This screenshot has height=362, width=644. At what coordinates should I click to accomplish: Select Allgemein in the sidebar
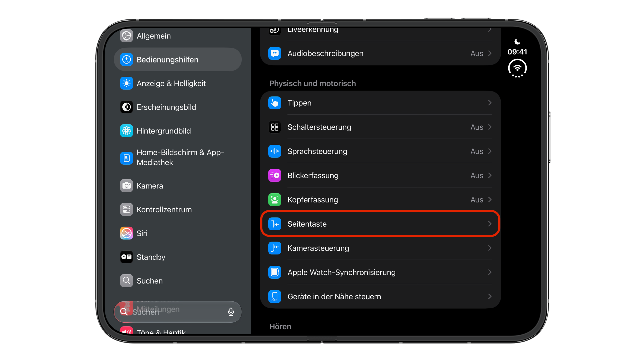point(178,36)
